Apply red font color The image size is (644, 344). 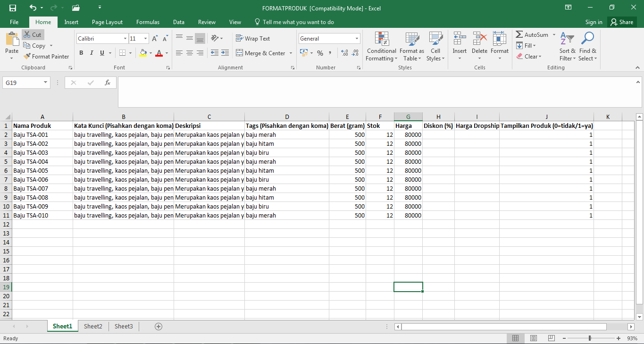click(x=159, y=53)
